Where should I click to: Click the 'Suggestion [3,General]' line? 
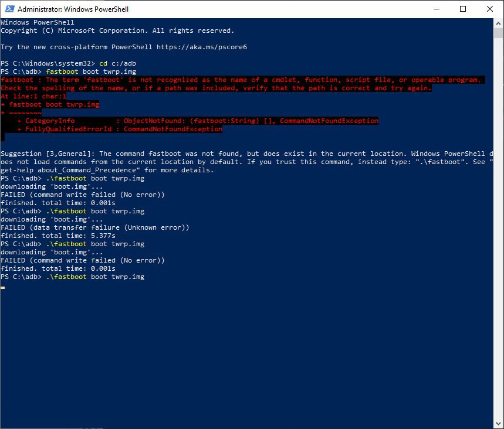click(247, 154)
